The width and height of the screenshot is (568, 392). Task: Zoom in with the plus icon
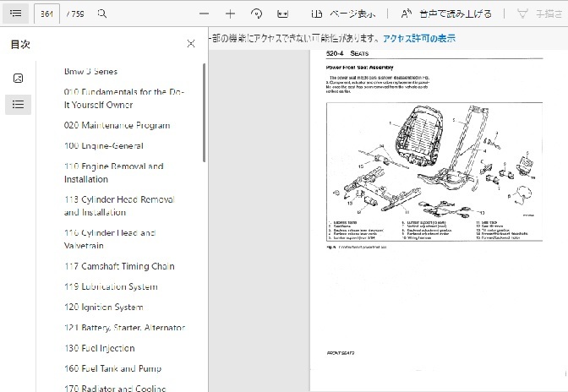point(230,14)
